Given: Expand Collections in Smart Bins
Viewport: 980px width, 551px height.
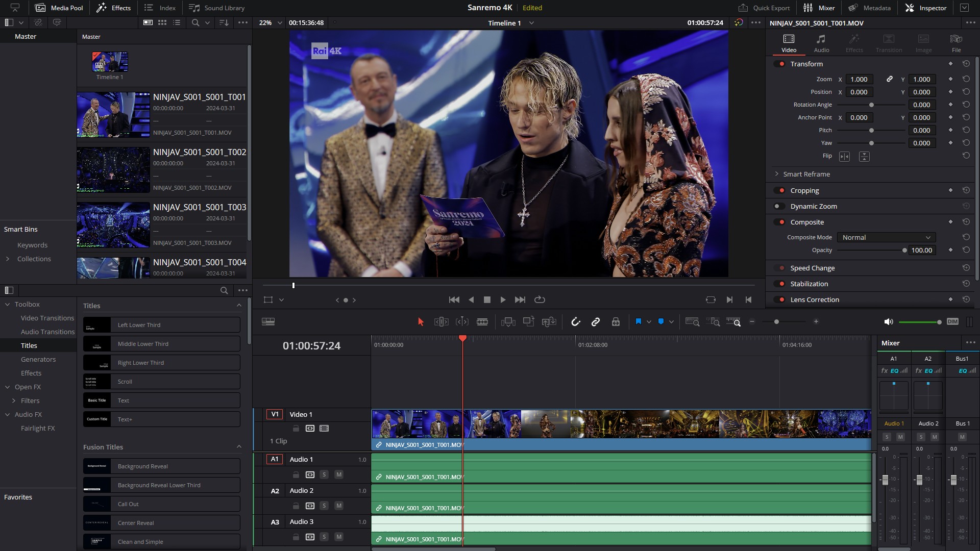Looking at the screenshot, I should (8, 259).
